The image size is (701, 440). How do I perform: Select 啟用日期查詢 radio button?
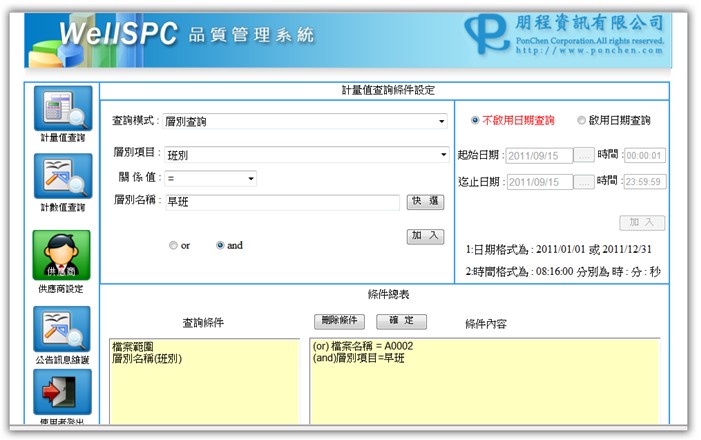pos(582,120)
